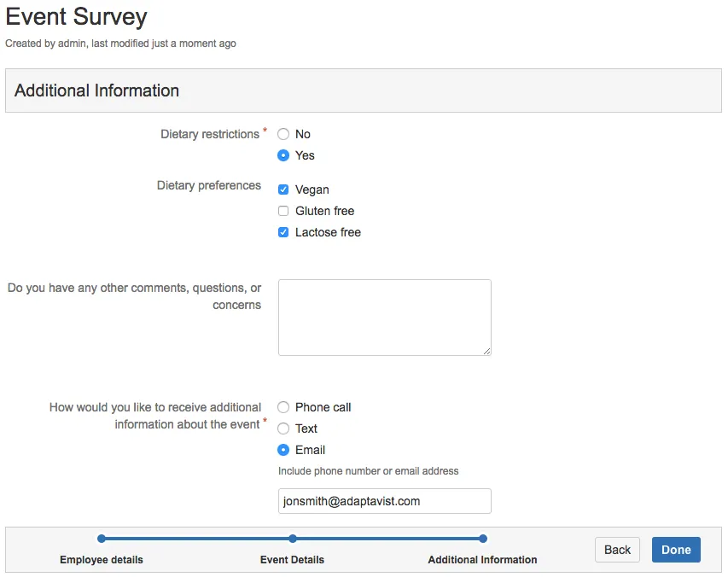Viewport: 728px width, 583px height.
Task: Click the Additional Information step marker
Action: coord(483,539)
